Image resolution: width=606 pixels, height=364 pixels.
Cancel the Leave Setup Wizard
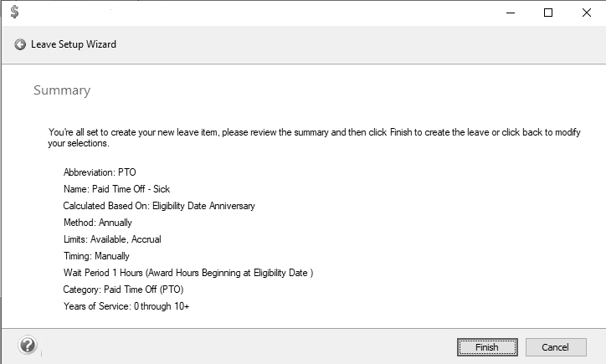555,347
